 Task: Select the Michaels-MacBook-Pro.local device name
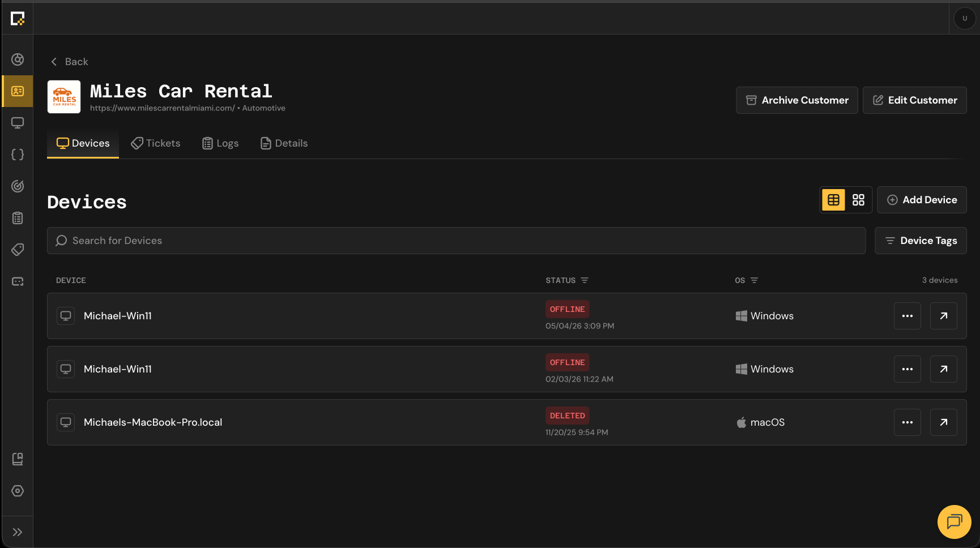click(x=153, y=422)
